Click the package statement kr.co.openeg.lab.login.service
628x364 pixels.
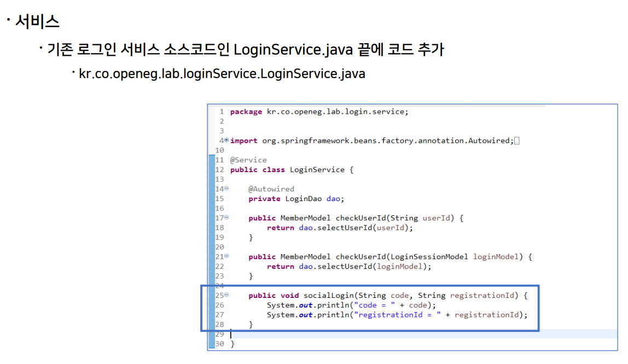(337, 111)
